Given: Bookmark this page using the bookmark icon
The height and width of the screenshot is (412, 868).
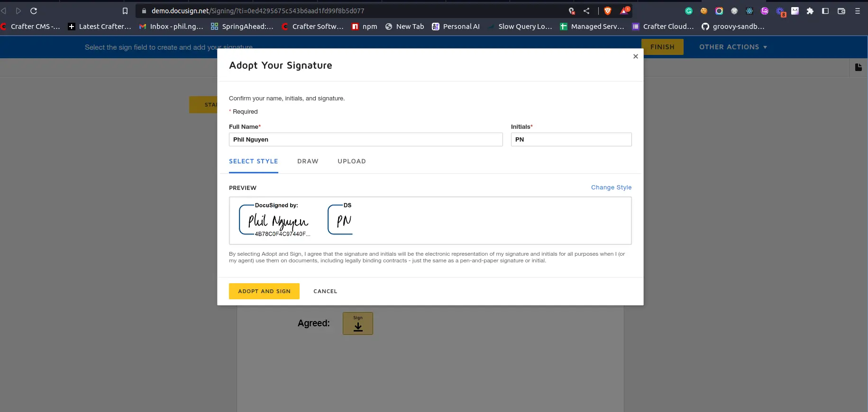Looking at the screenshot, I should click(125, 11).
